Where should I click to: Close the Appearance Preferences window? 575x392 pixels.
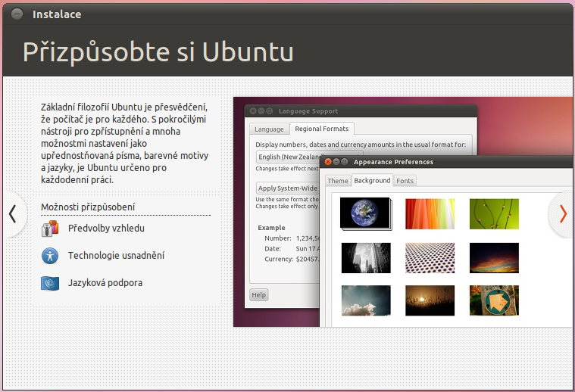(328, 161)
